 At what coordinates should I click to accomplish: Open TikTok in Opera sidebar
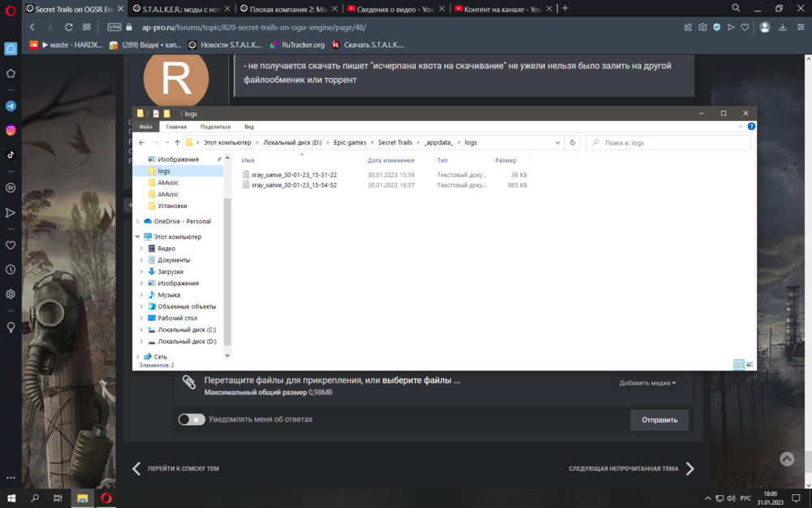point(11,154)
